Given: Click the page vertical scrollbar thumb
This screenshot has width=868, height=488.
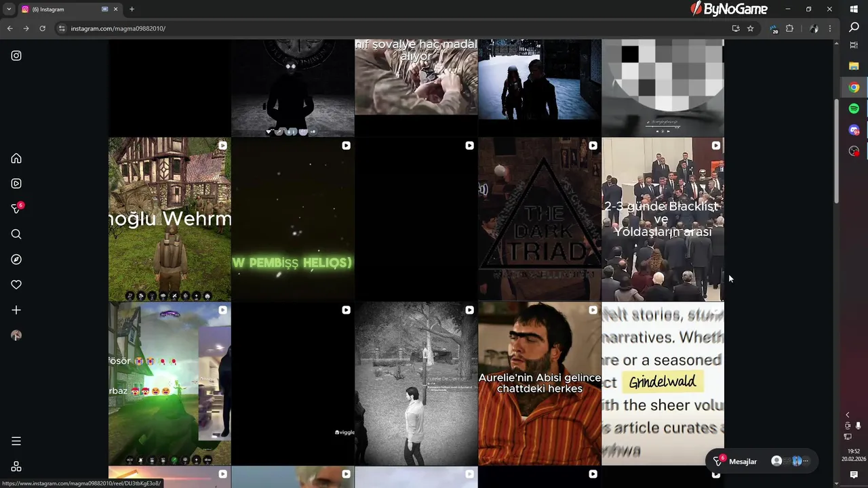Looking at the screenshot, I should coord(836,151).
